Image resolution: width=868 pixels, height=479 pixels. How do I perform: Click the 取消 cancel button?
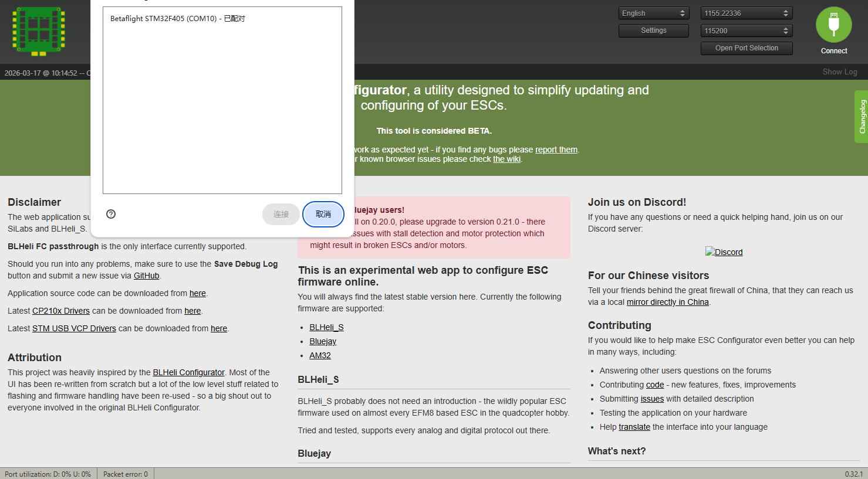coord(323,214)
